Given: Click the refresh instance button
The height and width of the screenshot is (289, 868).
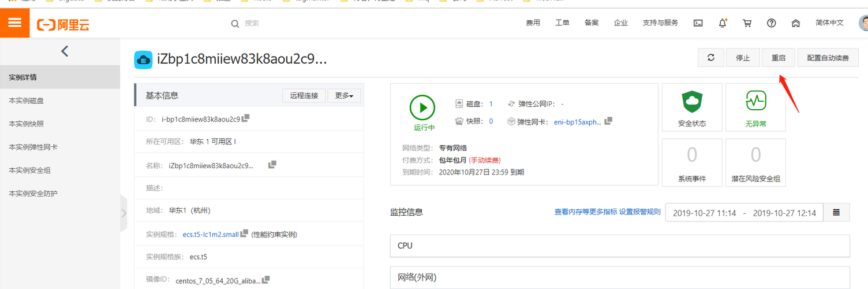Looking at the screenshot, I should pos(711,58).
